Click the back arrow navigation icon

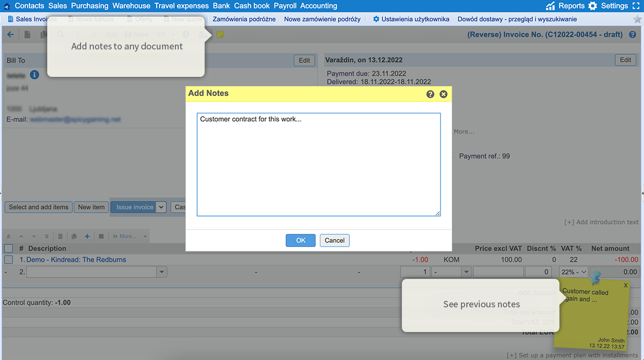pos(10,34)
